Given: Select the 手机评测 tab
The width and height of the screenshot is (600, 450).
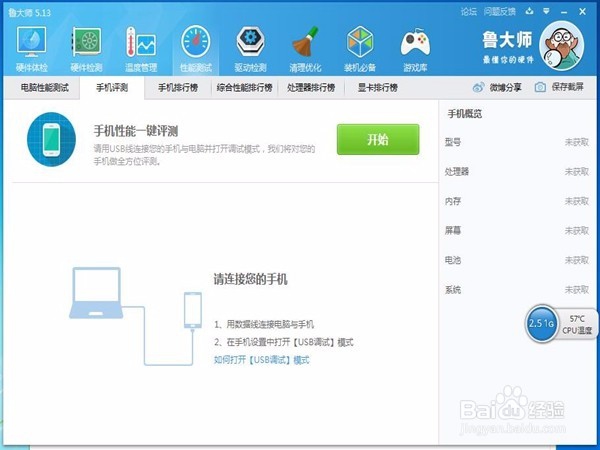Looking at the screenshot, I should [x=112, y=88].
